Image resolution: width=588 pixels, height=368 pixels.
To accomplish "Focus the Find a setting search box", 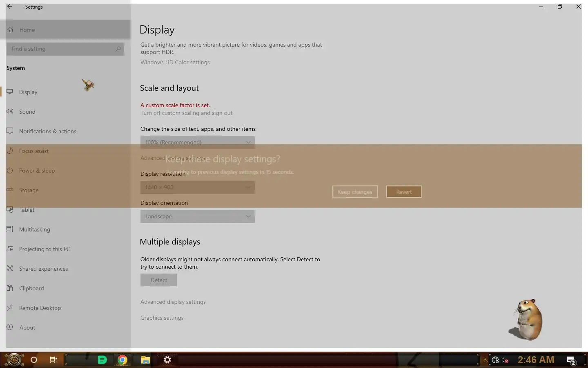I will pos(65,49).
